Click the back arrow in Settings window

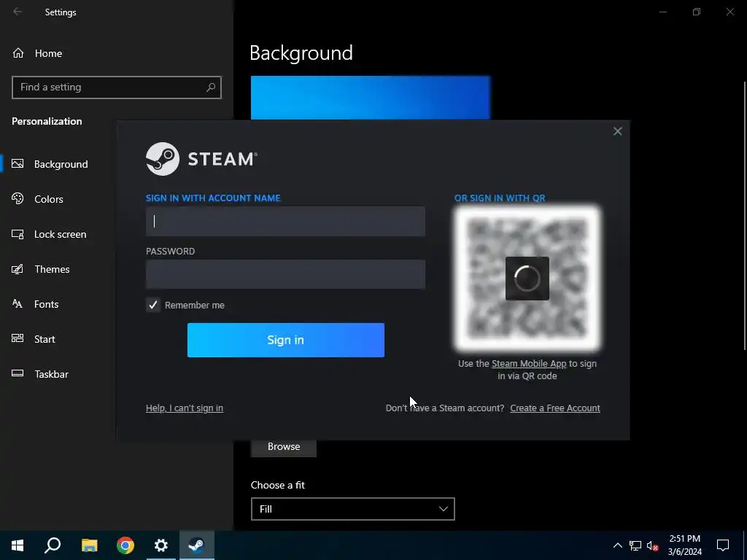tap(18, 12)
